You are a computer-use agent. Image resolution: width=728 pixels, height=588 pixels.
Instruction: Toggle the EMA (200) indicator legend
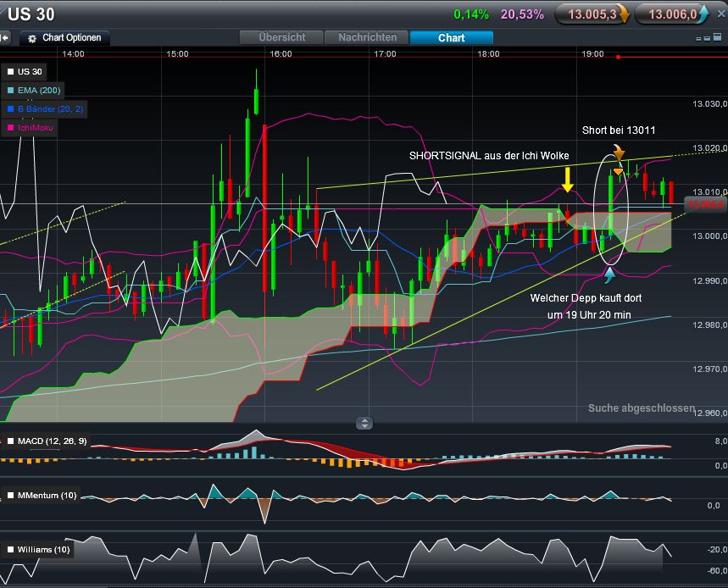34,91
